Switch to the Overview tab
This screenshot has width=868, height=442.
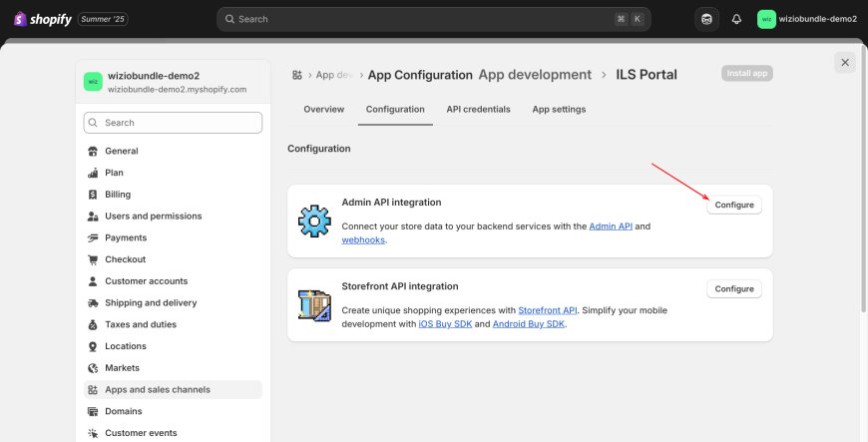click(324, 109)
